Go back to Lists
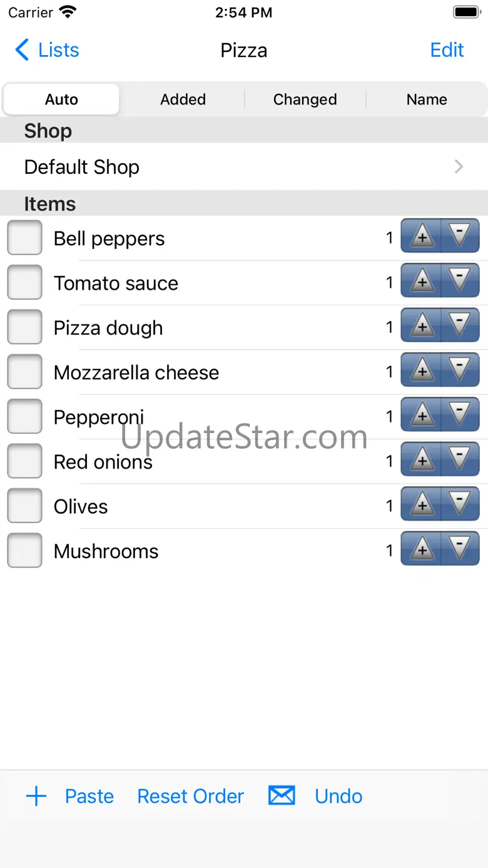This screenshot has height=868, width=488. pos(48,50)
